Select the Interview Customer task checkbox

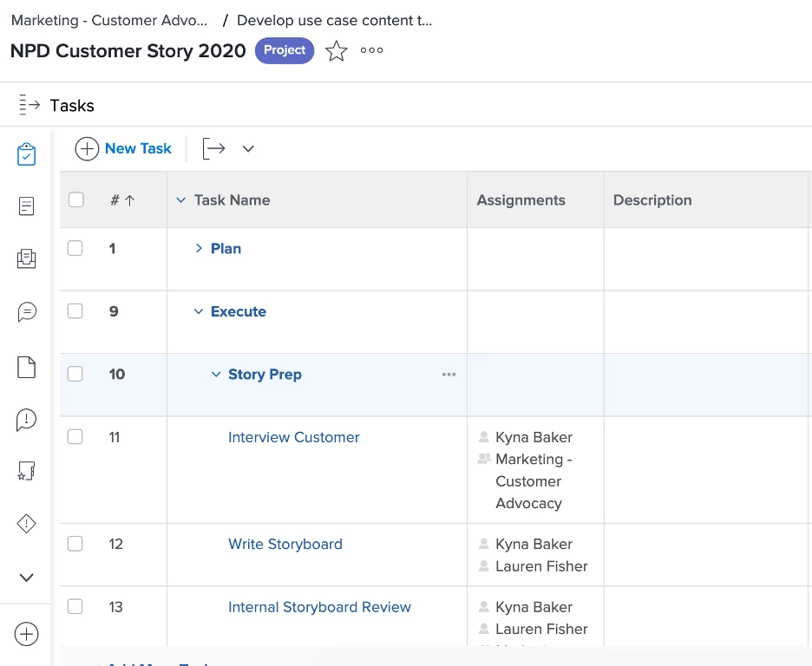coord(75,437)
